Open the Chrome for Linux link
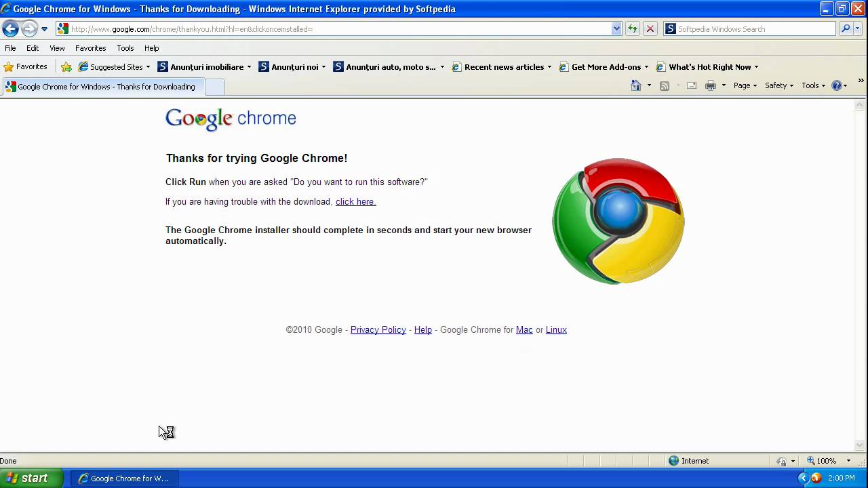This screenshot has width=868, height=488. (x=556, y=329)
